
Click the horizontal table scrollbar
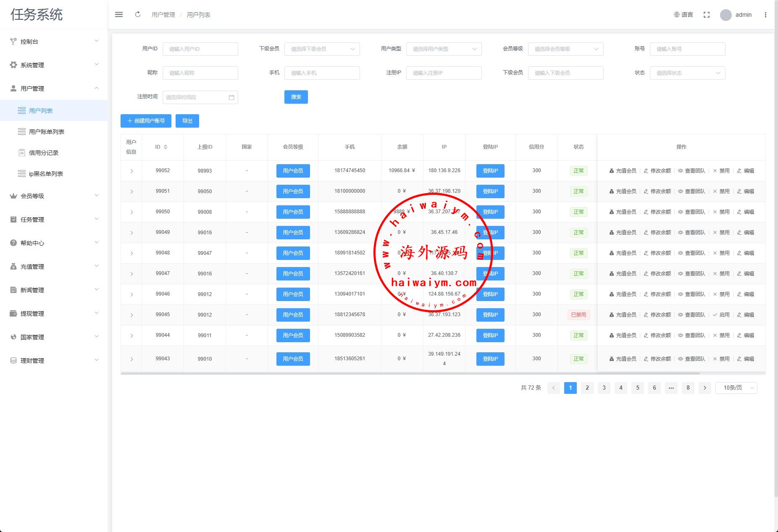pos(410,373)
